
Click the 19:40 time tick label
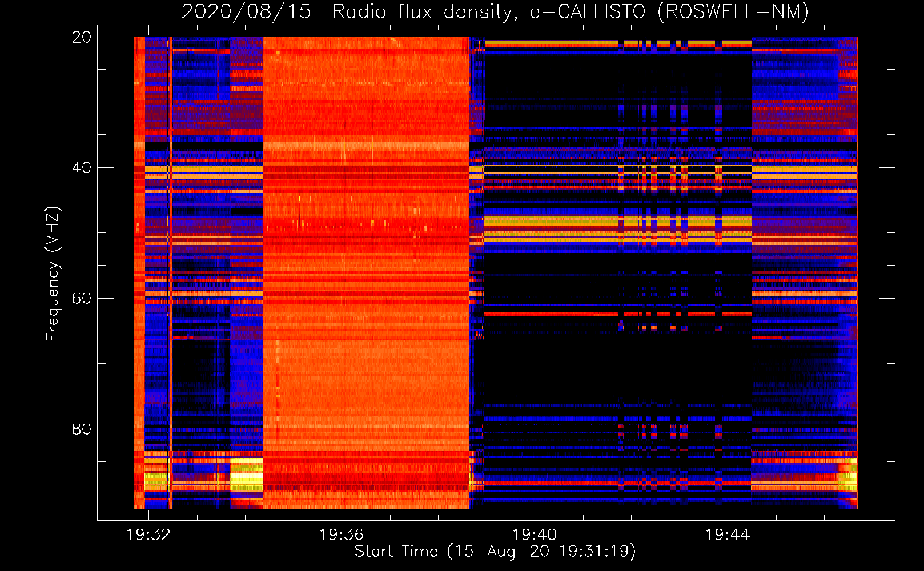pos(535,535)
